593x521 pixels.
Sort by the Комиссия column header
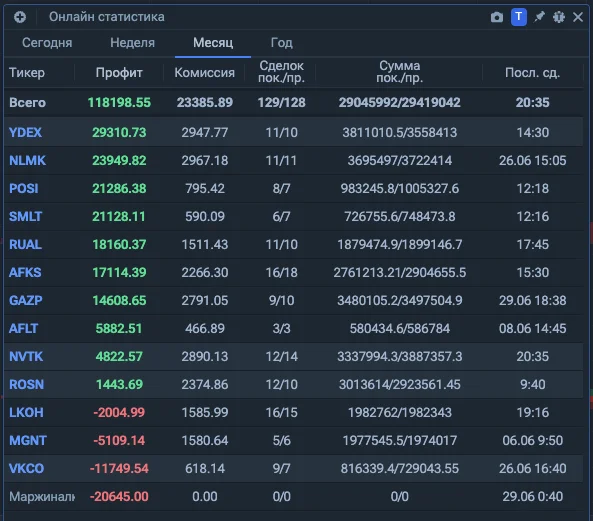coord(205,73)
